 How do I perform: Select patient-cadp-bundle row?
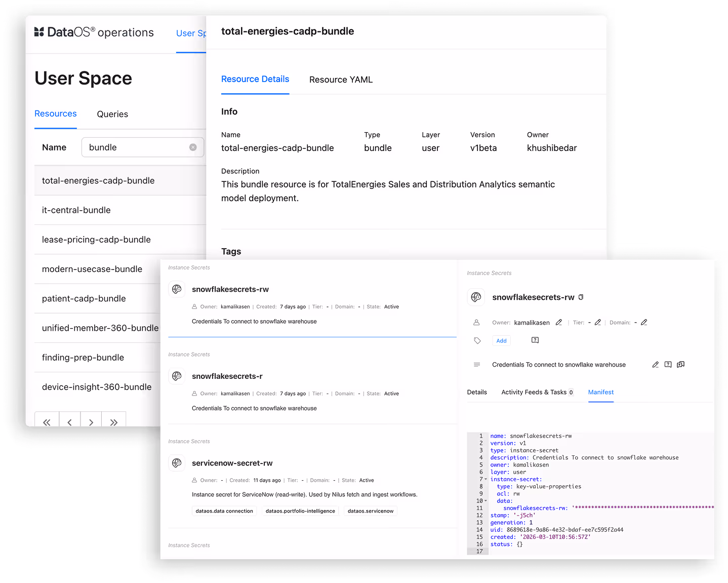tap(98, 298)
